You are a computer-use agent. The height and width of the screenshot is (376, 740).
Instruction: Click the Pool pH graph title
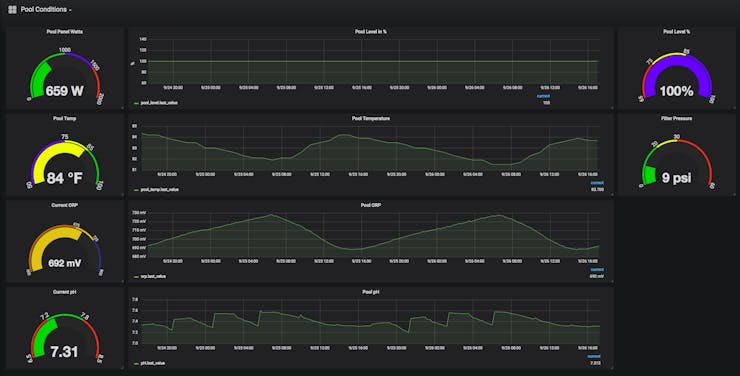pos(370,292)
